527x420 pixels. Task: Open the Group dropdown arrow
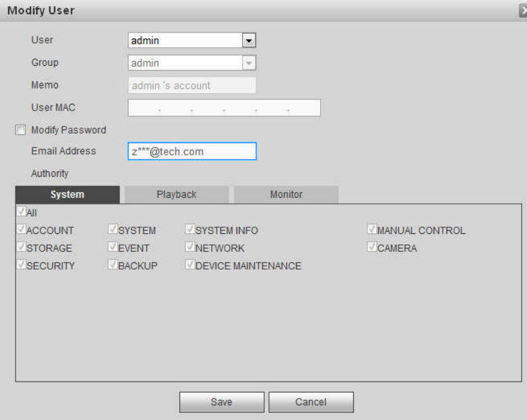[249, 63]
